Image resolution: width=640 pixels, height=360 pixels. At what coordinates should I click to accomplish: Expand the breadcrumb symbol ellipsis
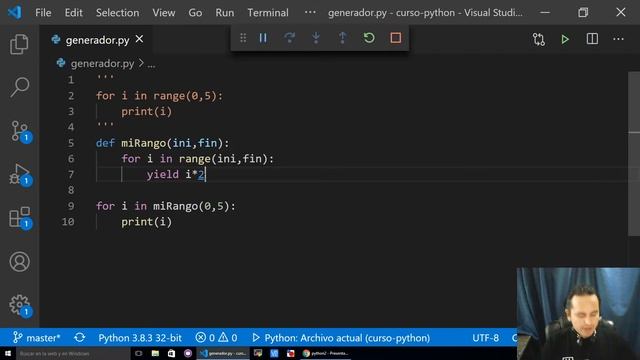[x=151, y=64]
